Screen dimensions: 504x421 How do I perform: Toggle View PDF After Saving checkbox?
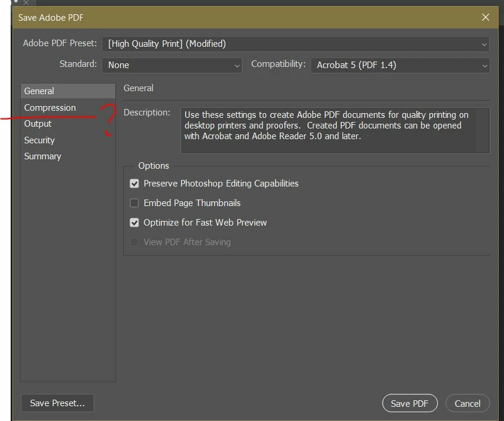pyautogui.click(x=134, y=242)
